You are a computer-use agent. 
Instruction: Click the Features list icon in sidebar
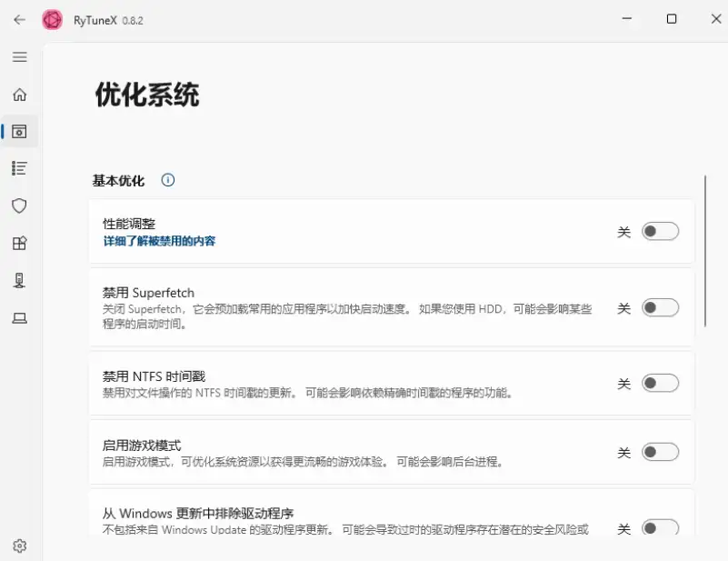click(19, 168)
